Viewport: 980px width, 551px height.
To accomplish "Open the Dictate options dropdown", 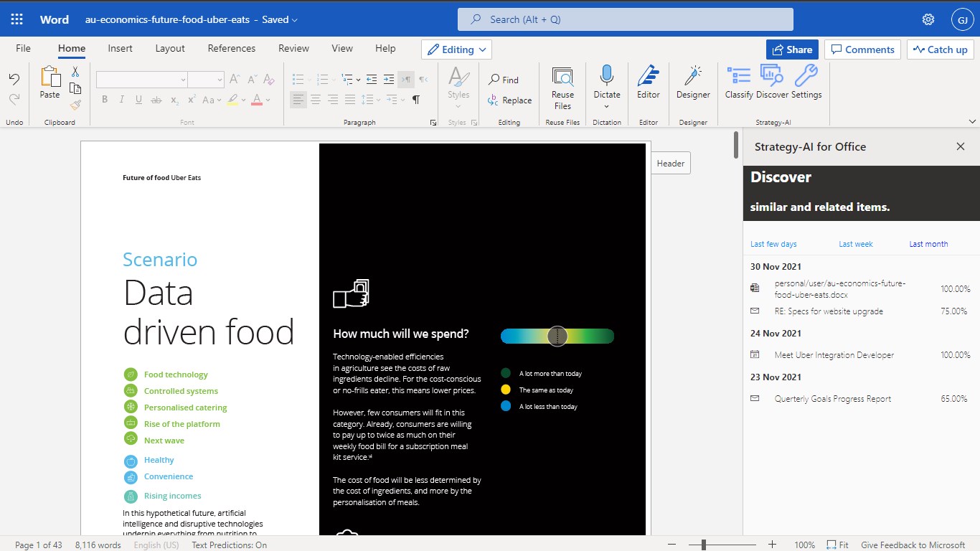I will pyautogui.click(x=607, y=107).
